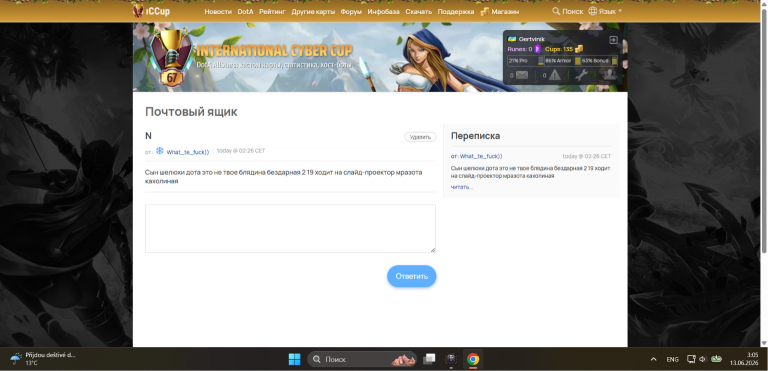Image resolution: width=768 pixels, height=371 pixels.
Task: Open the friends silhouette icon
Action: click(x=609, y=74)
